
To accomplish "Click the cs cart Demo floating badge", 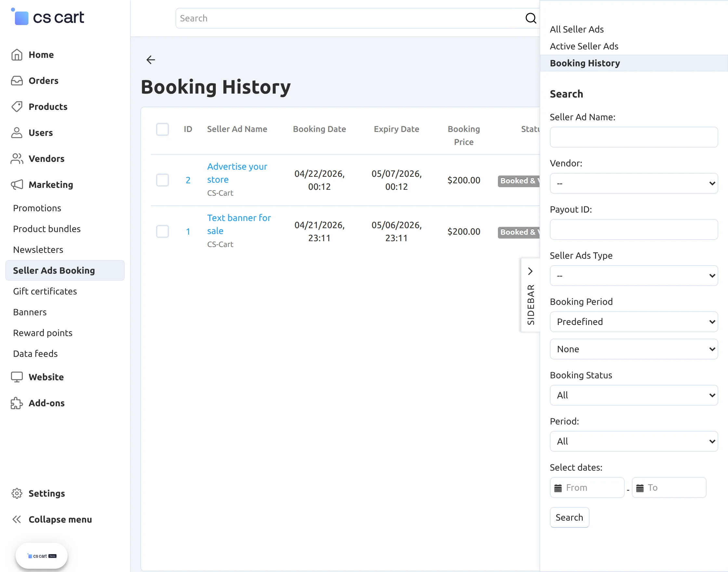I will [42, 556].
